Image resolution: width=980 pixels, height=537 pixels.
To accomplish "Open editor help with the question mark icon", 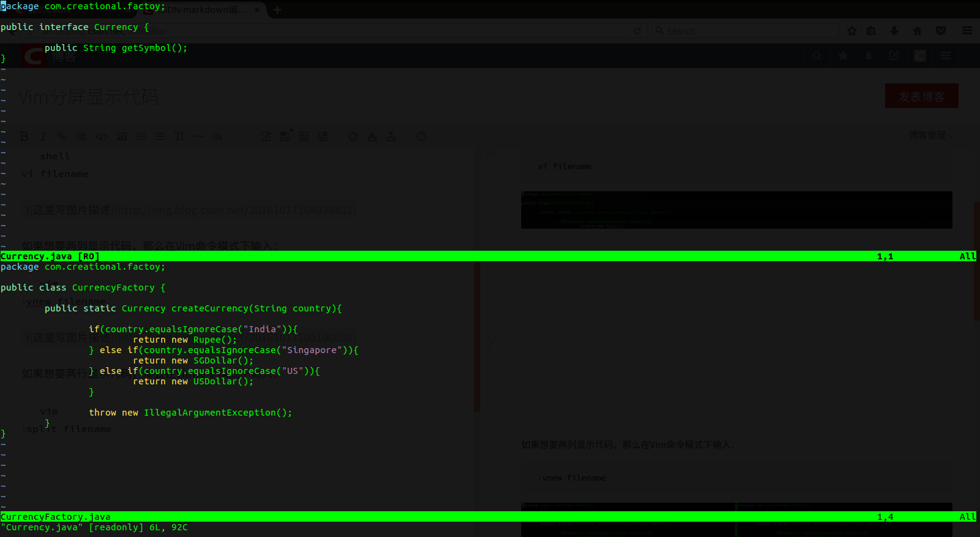I will pos(421,136).
